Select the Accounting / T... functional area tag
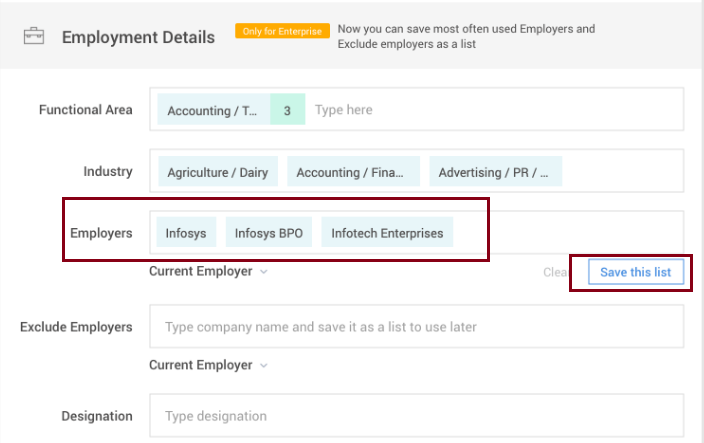 tap(214, 110)
